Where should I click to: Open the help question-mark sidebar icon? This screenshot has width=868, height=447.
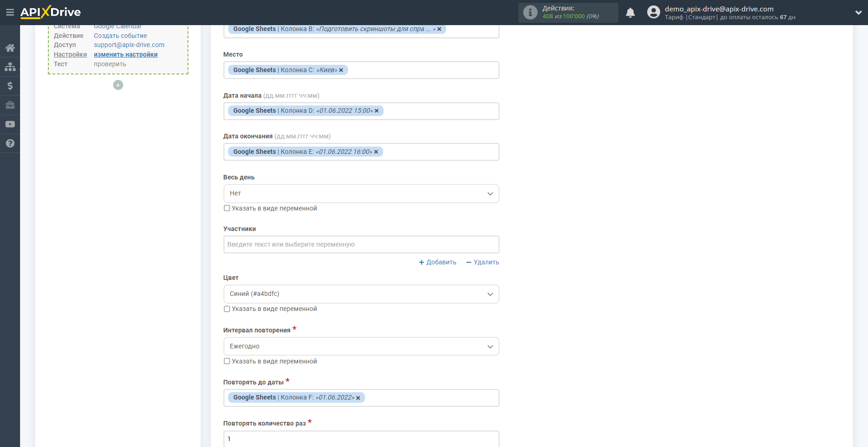pos(10,143)
